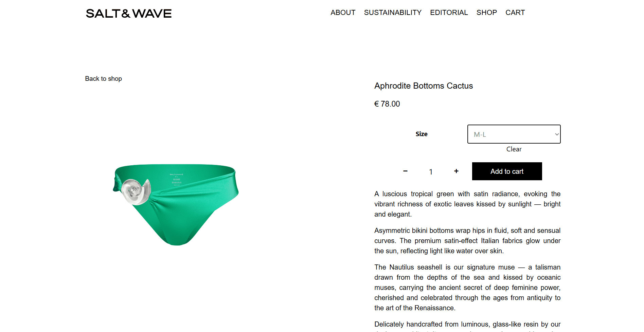Click the quantity field showing 1
Screen dimensions: 644x332
coord(431,172)
